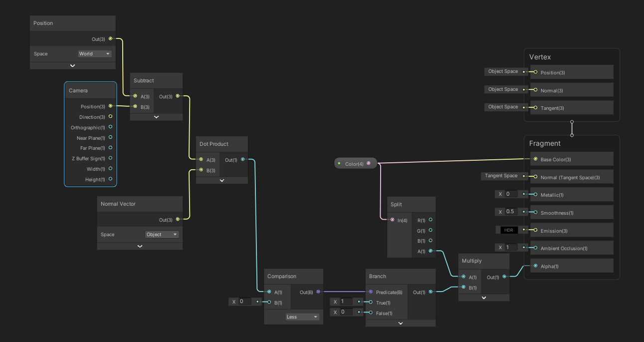Click the Branch True value input field
This screenshot has height=342, width=644.
coord(347,302)
